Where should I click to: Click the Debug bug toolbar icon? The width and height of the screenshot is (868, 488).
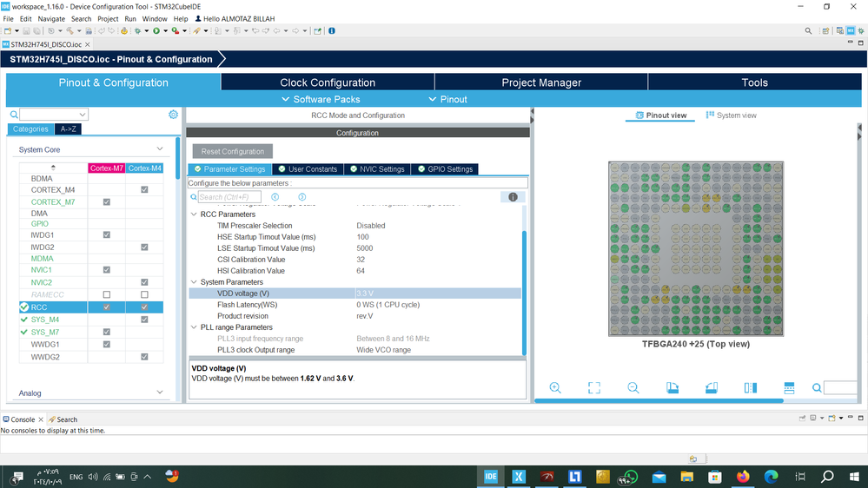[x=138, y=31]
